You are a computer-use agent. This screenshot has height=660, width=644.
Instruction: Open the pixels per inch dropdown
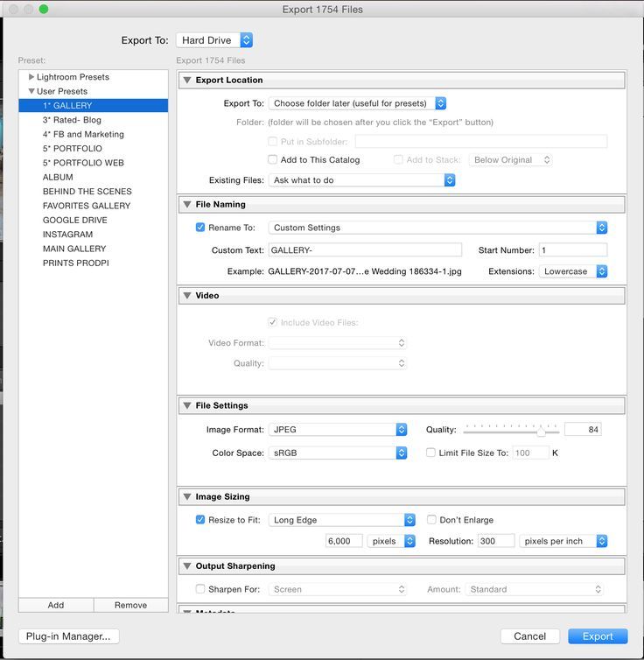coord(563,541)
